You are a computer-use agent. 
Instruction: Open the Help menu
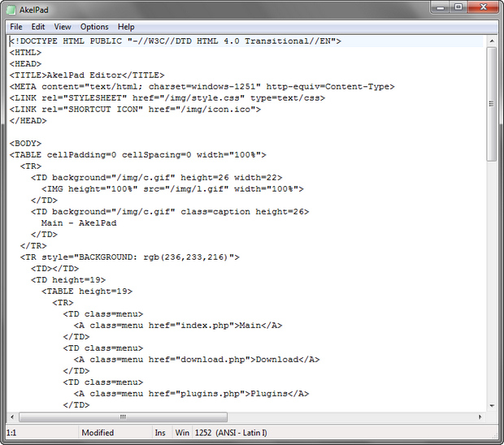point(126,27)
